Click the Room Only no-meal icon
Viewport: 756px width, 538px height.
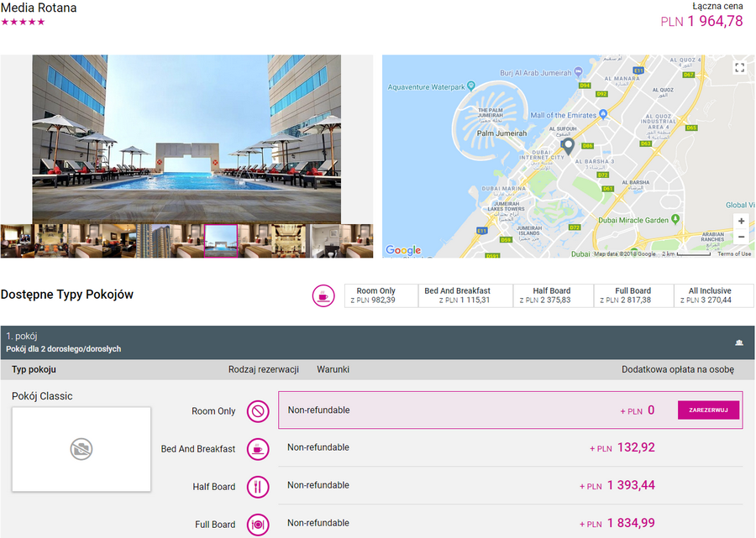pyautogui.click(x=258, y=411)
